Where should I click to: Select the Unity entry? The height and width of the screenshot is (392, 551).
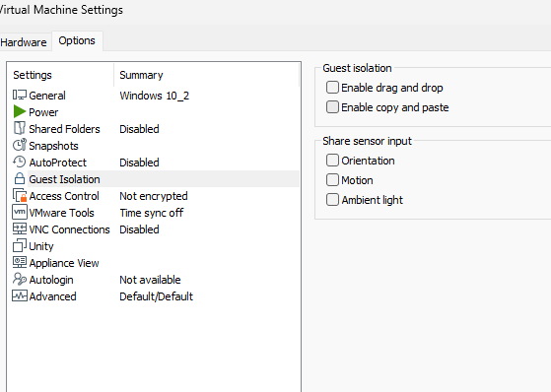(41, 246)
